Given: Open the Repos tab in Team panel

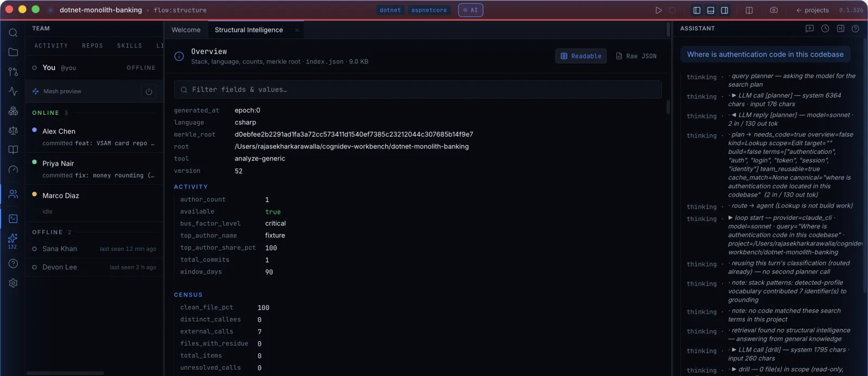Looking at the screenshot, I should click(x=92, y=46).
